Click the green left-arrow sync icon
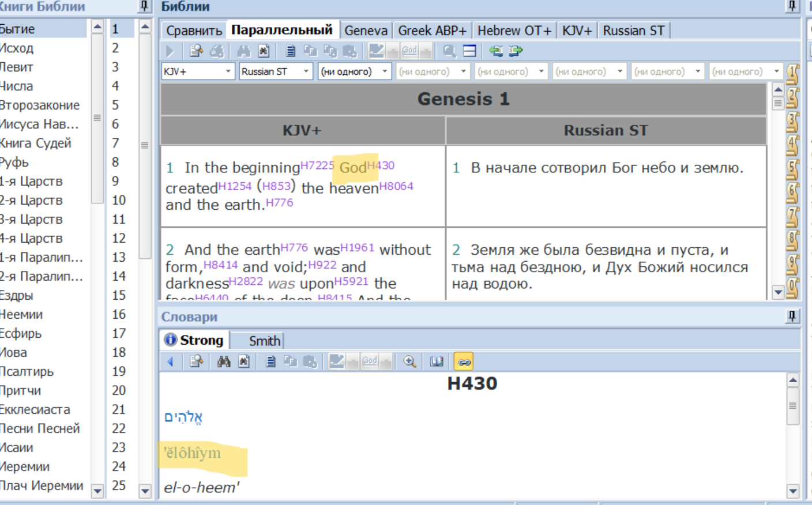This screenshot has height=505, width=812. click(496, 51)
